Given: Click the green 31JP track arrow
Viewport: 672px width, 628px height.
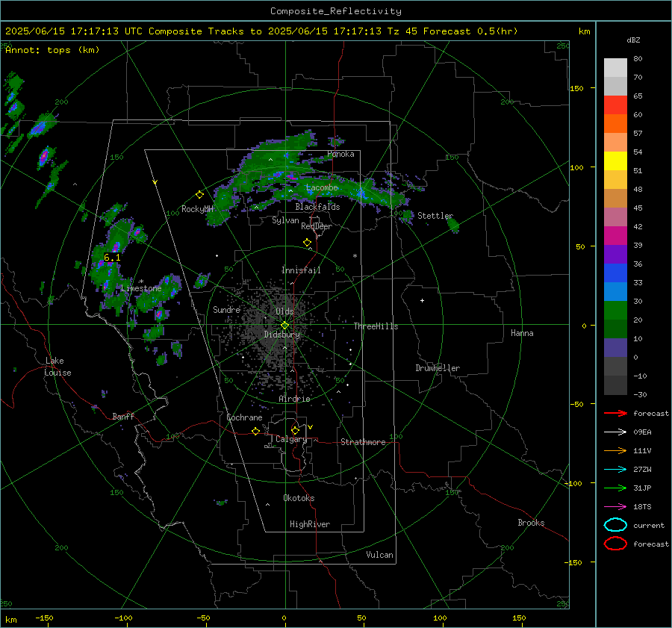Looking at the screenshot, I should click(x=615, y=488).
